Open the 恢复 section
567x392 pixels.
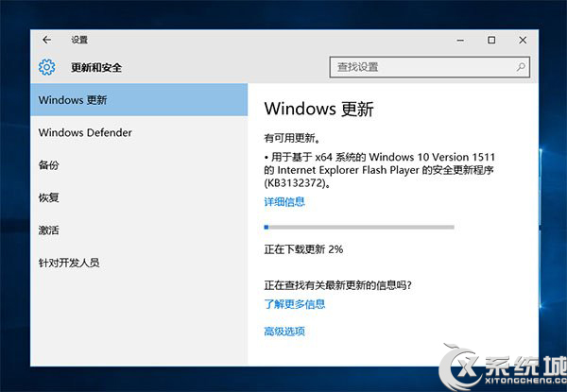coord(139,197)
